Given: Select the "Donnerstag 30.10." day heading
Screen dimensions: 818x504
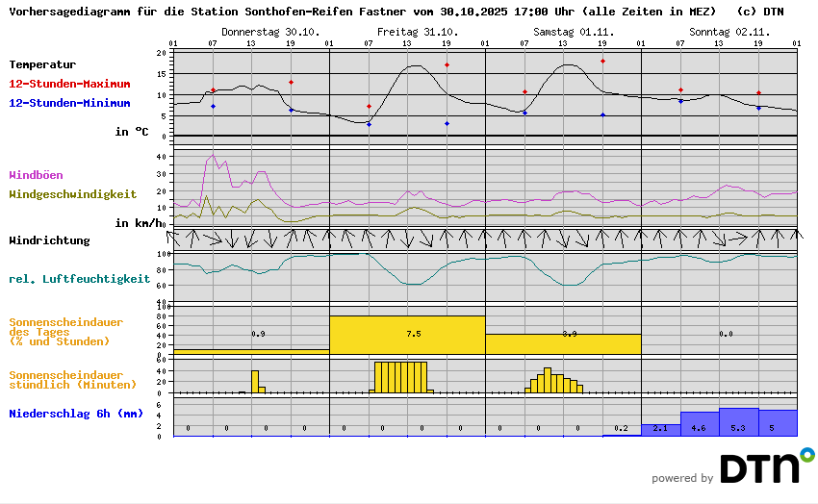Looking at the screenshot, I should point(270,32).
